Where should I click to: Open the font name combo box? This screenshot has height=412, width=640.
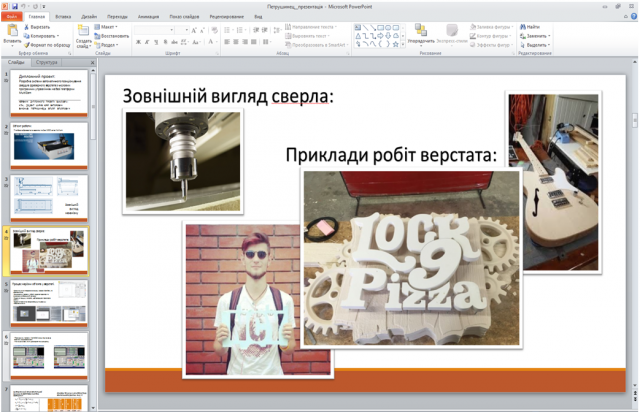(x=154, y=30)
